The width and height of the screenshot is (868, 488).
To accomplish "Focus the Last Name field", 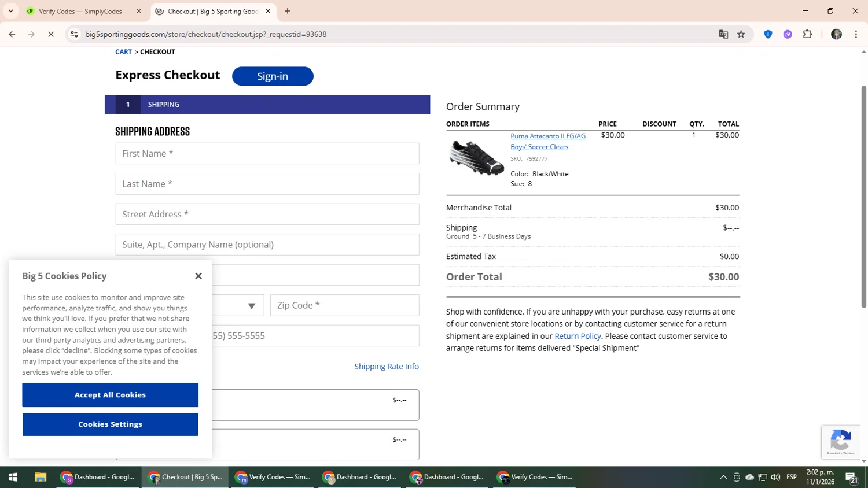I will click(x=267, y=184).
